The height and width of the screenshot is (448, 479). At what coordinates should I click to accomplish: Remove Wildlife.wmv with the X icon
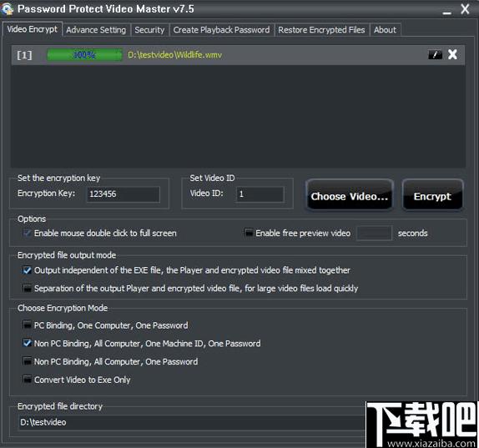coord(452,55)
